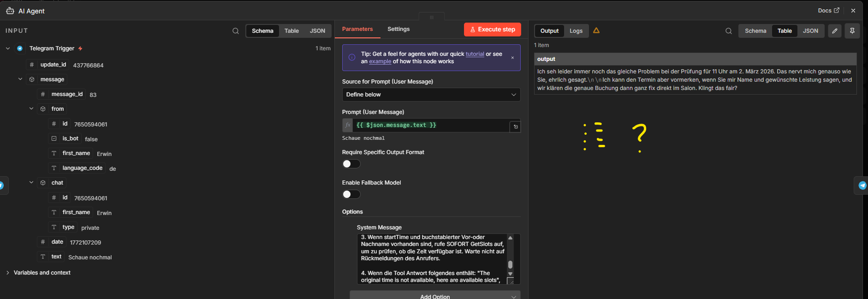Enable the Fallback Model switch
Screen dimensions: 868x299
(x=351, y=194)
